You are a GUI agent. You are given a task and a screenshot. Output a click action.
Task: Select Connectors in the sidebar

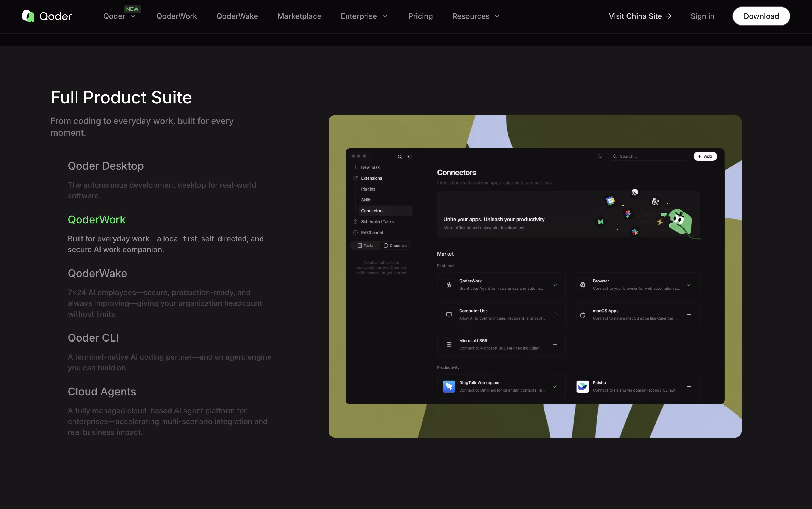[x=385, y=211]
